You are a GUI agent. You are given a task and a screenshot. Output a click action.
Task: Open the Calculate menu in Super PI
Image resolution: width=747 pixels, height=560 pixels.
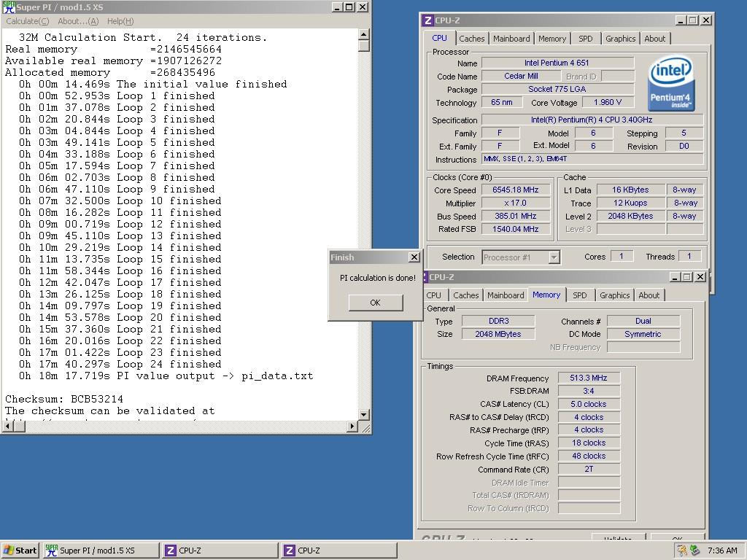(x=27, y=21)
